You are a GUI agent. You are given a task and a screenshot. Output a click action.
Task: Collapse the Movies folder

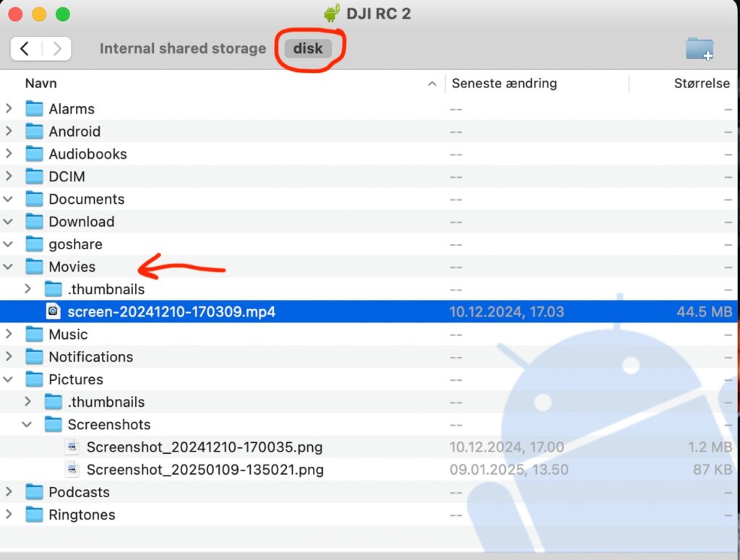(9, 267)
